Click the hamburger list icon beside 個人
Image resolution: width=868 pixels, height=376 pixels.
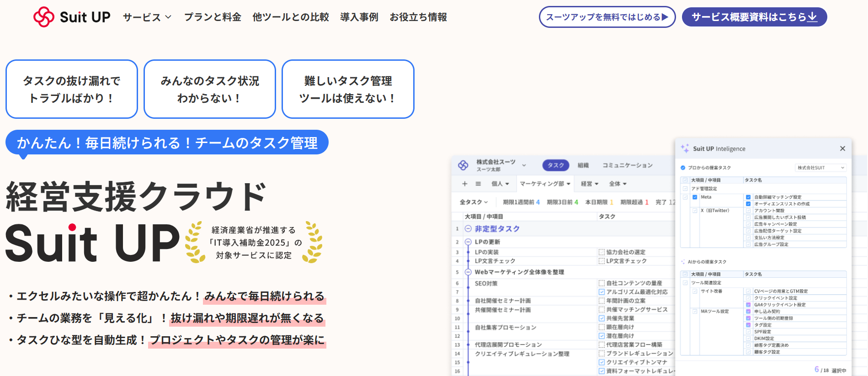(x=478, y=184)
